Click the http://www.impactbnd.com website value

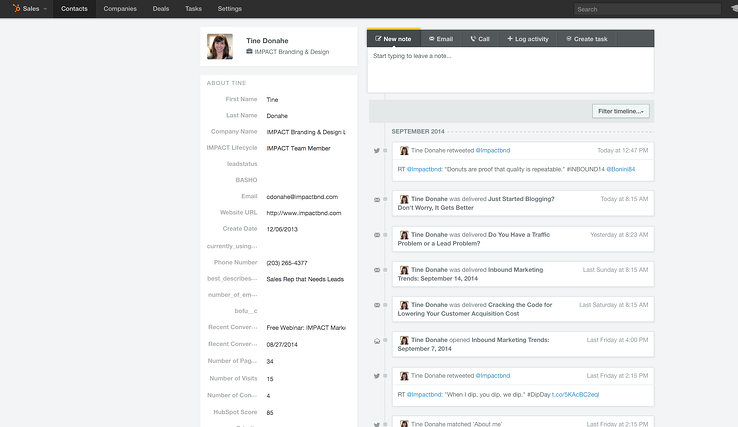click(304, 213)
